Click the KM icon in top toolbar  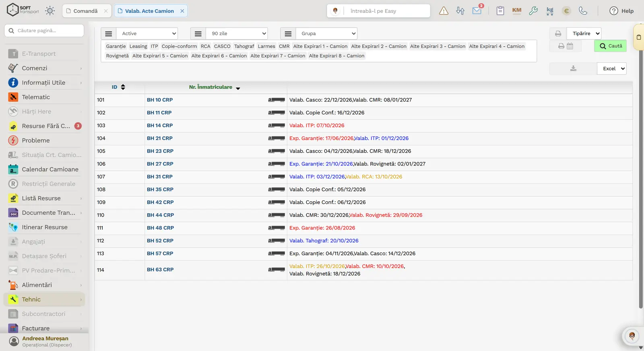[517, 11]
